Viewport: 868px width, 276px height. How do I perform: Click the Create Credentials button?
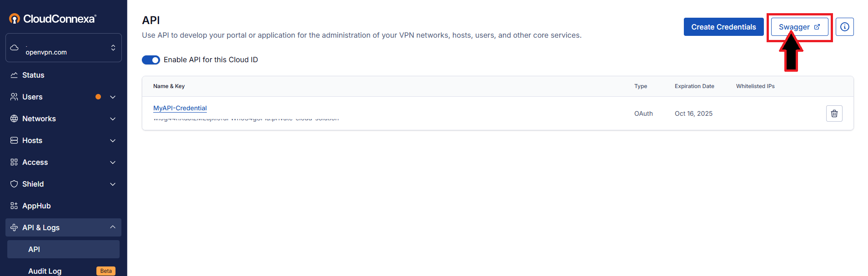tap(723, 27)
